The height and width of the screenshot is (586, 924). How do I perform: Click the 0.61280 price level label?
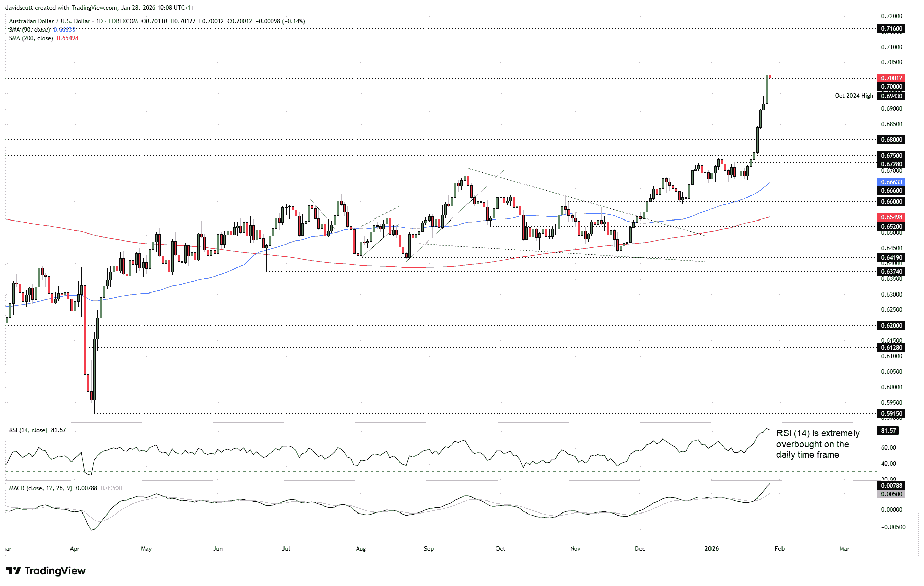[x=891, y=348]
